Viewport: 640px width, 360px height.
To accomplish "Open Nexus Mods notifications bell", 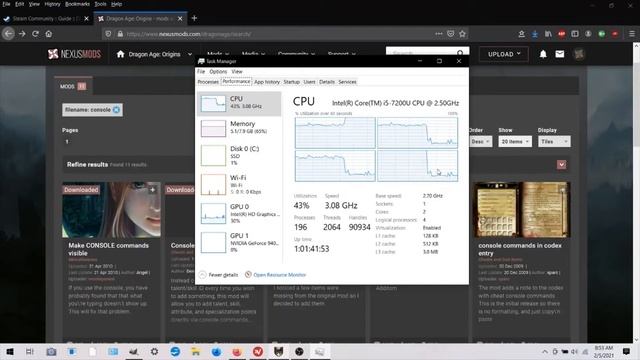I will coord(543,54).
